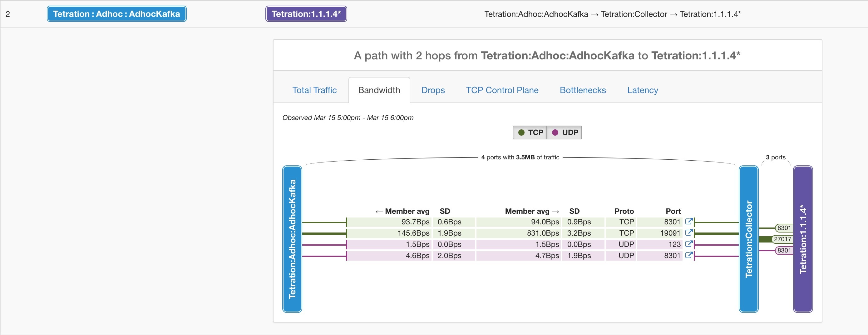868x335 pixels.
Task: Switch to TCP Control Plane tab
Action: coord(502,90)
